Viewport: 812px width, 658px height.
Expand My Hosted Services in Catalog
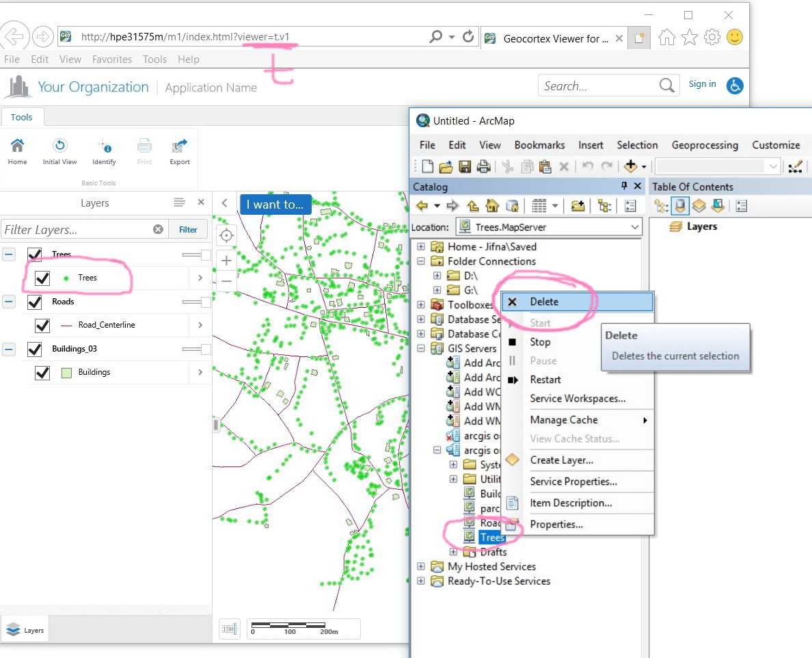coord(421,566)
